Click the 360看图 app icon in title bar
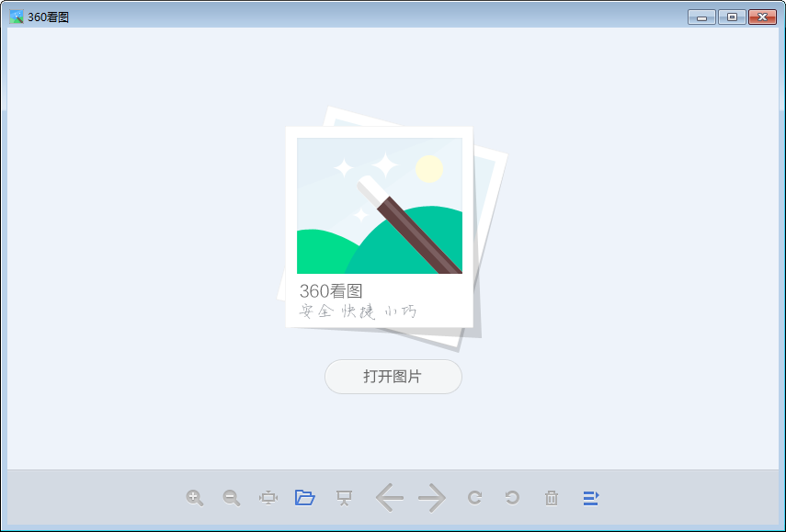This screenshot has width=786, height=532. pyautogui.click(x=16, y=17)
